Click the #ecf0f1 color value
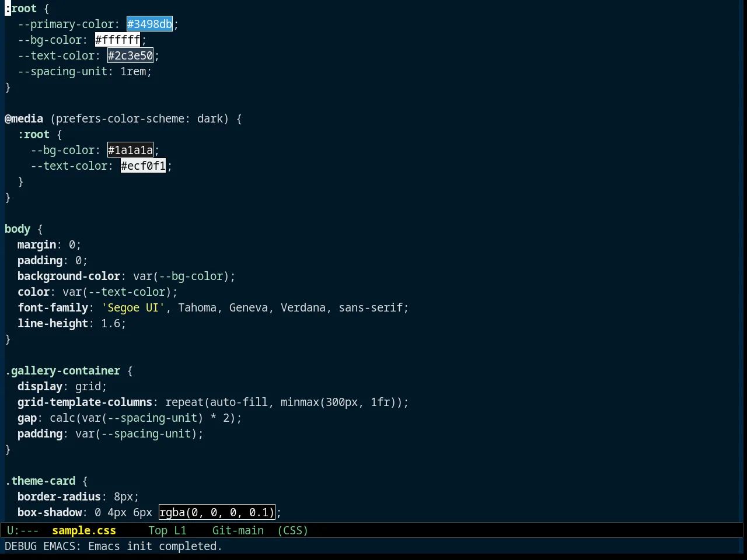Image resolution: width=747 pixels, height=560 pixels. [x=143, y=166]
